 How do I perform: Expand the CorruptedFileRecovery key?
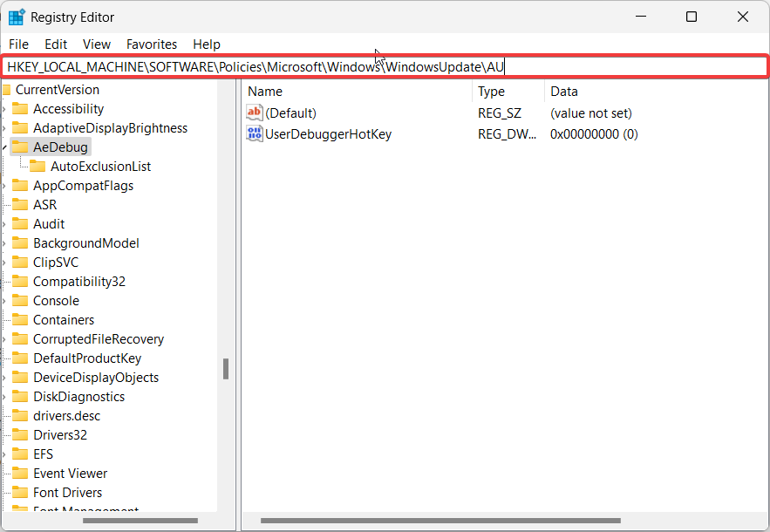(x=4, y=339)
